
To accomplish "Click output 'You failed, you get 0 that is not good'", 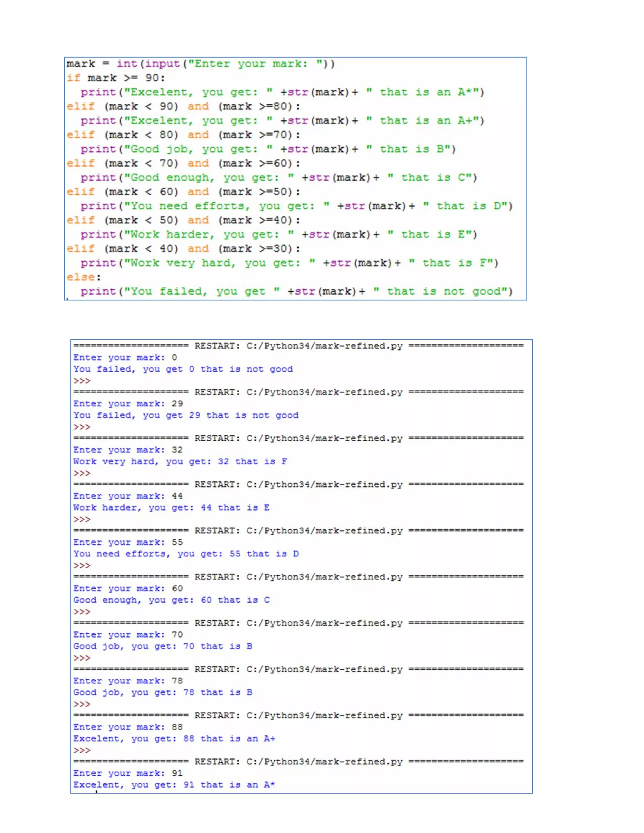I will coord(183,369).
